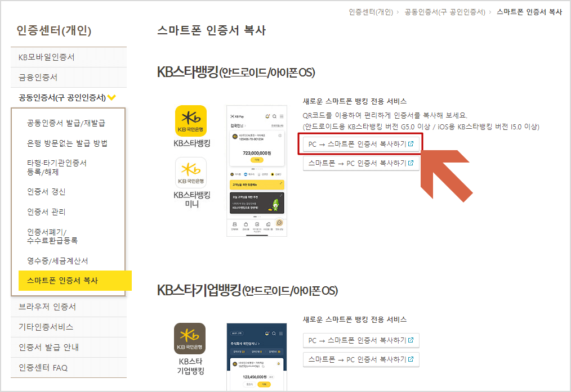Select 공동인증서(구 공인인증서) sidebar menu
This screenshot has width=571, height=392.
(69, 97)
